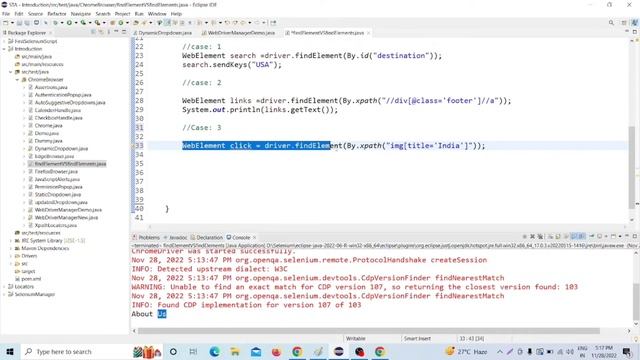
Task: Click Remove Launch icon in the Console toolbar
Action: (x=532, y=236)
